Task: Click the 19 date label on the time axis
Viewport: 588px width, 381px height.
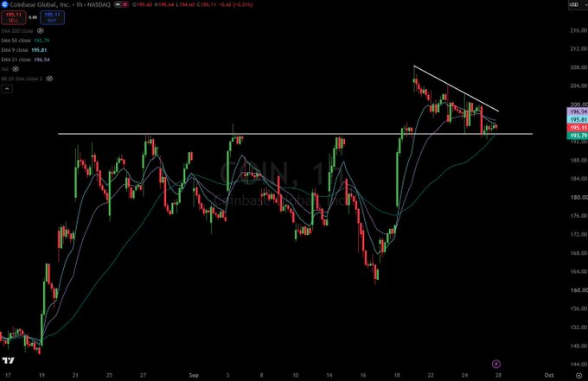Action: [42, 375]
